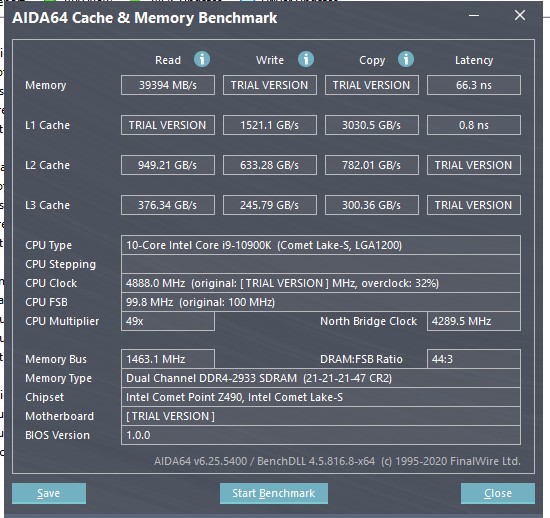The image size is (550, 518).
Task: Click North Bridge Clock value 4289.5 MHz
Action: tap(474, 321)
